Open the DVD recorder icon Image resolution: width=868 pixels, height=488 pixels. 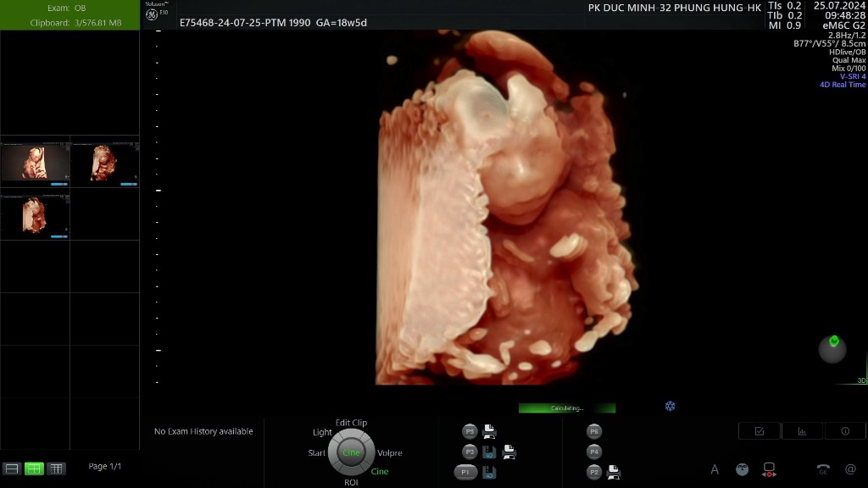tap(743, 469)
